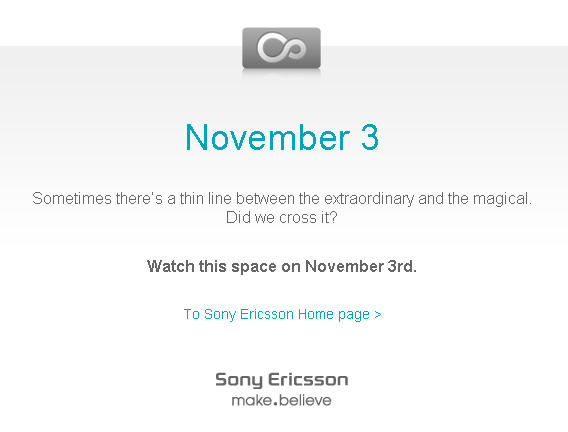
Task: Click the 'Did we cross it?' question
Action: pyautogui.click(x=281, y=218)
